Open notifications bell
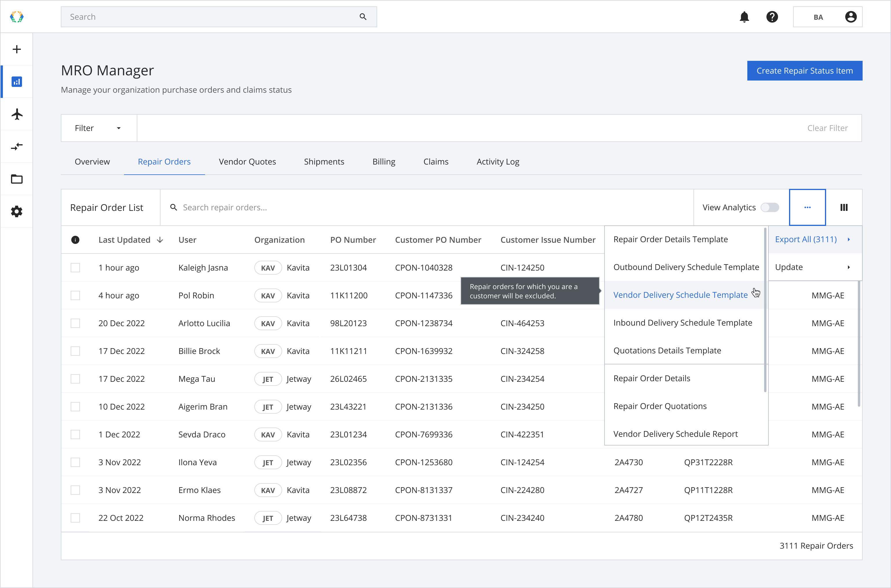The height and width of the screenshot is (588, 891). click(x=744, y=17)
